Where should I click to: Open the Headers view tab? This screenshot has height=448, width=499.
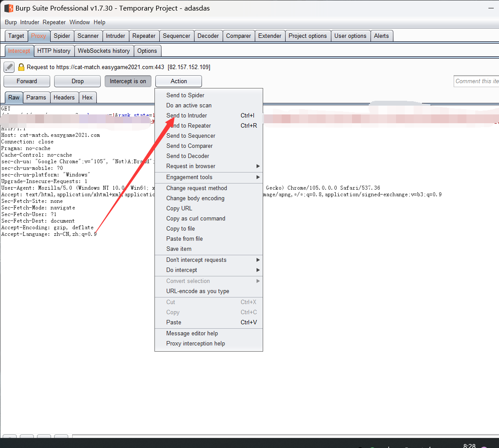coord(64,97)
